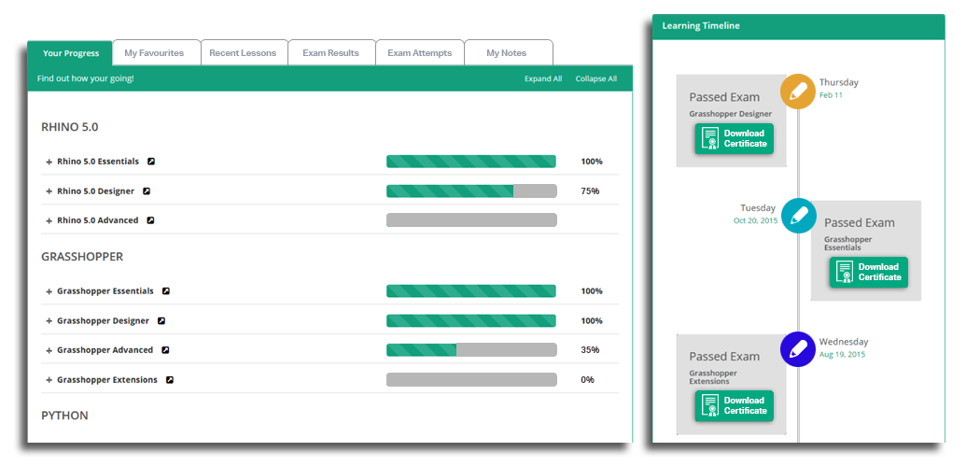This screenshot has height=466, width=980.
Task: Click the Grasshopper Advanced course title
Action: pyautogui.click(x=105, y=349)
